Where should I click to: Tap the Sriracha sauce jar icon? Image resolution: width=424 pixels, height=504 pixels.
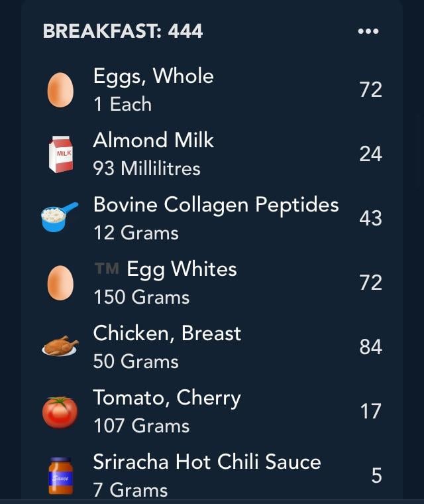(x=61, y=476)
